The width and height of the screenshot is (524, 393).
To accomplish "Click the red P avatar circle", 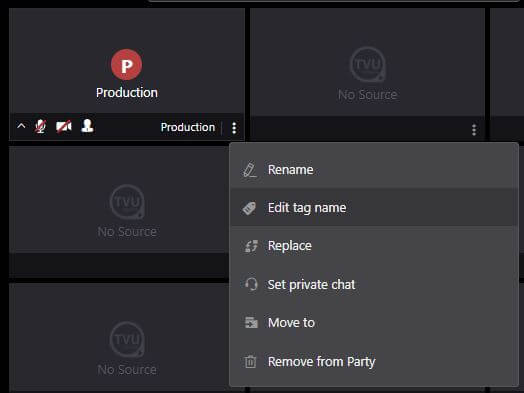I will pyautogui.click(x=126, y=65).
